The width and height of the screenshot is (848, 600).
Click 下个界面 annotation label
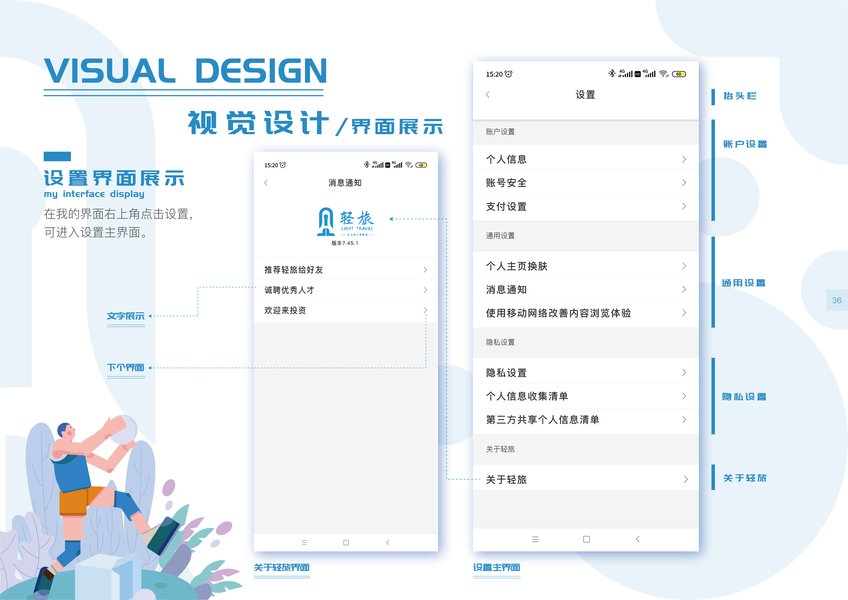(x=125, y=368)
